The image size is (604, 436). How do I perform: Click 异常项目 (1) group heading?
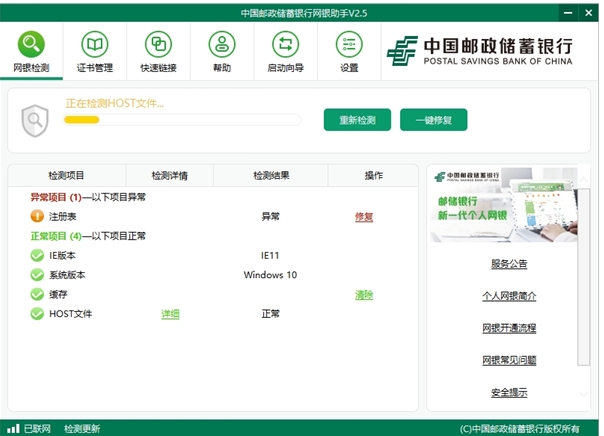click(x=88, y=197)
